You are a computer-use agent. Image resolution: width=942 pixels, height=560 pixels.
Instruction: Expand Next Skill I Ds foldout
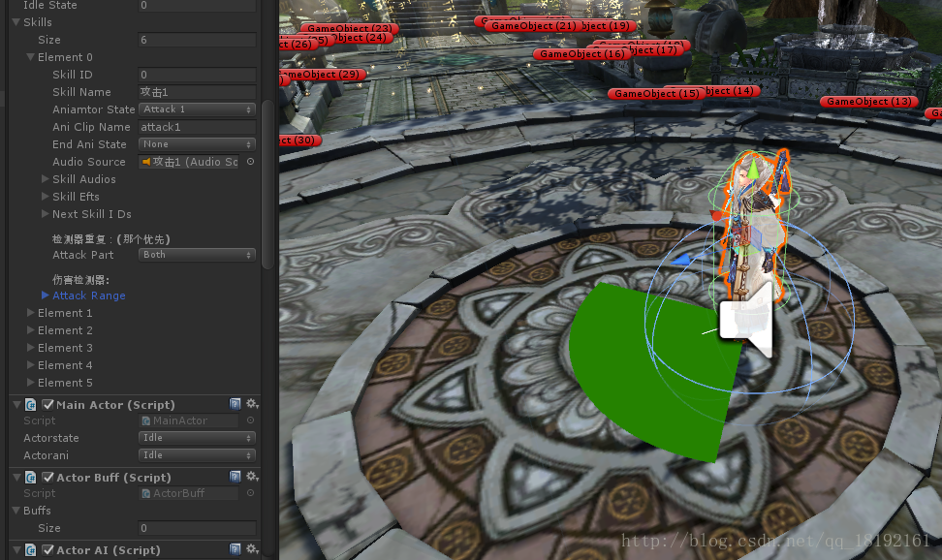click(45, 214)
